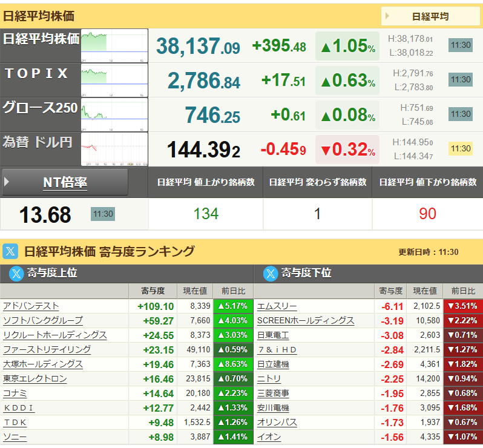Click the 寄与度上位 section heading
This screenshot has height=448, width=483.
[x=52, y=273]
